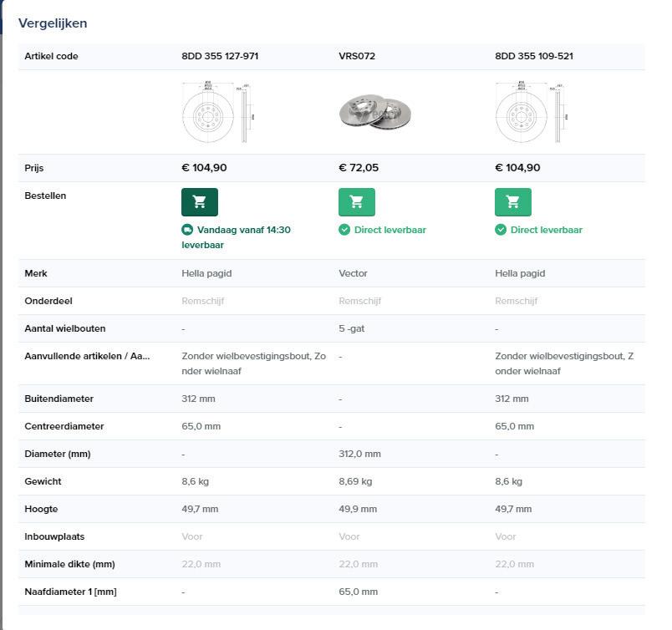Open technical drawing of 8DD 355 127-971

point(219,111)
